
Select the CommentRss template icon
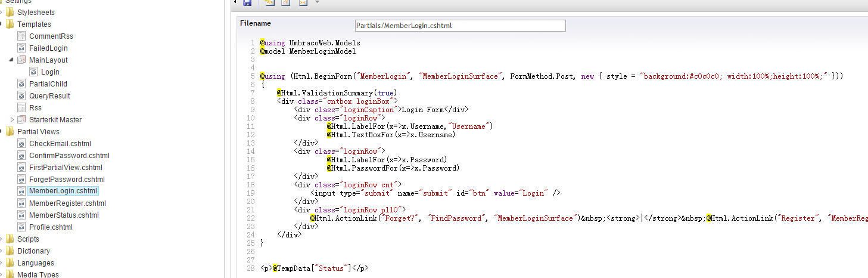[21, 36]
